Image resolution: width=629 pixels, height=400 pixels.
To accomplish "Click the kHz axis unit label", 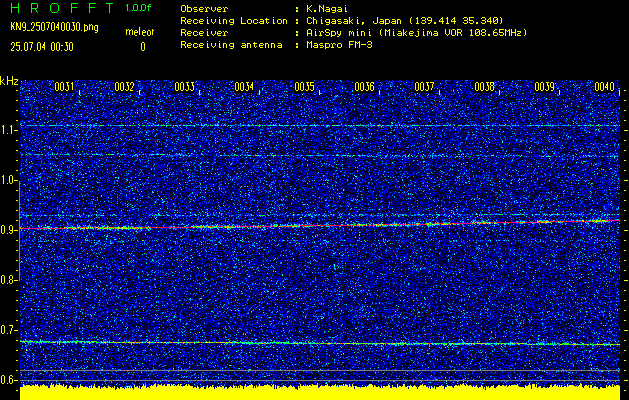I will point(9,81).
